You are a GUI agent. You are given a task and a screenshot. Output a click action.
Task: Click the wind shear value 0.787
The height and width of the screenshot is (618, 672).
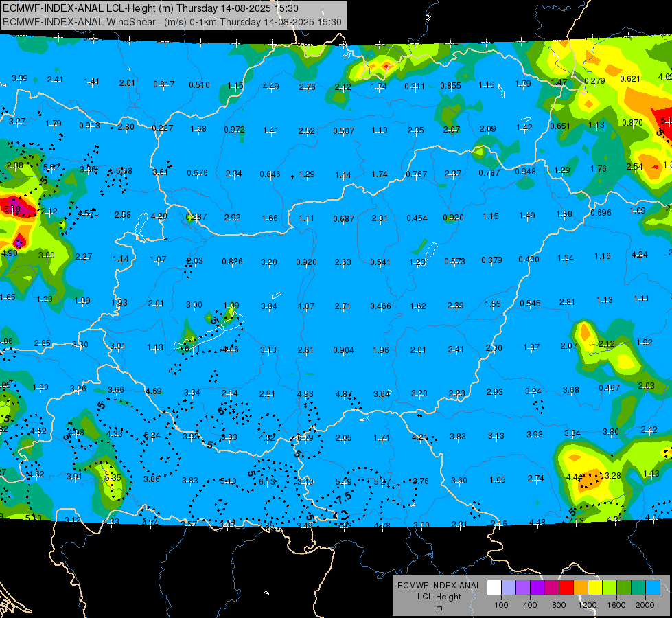[x=489, y=173]
